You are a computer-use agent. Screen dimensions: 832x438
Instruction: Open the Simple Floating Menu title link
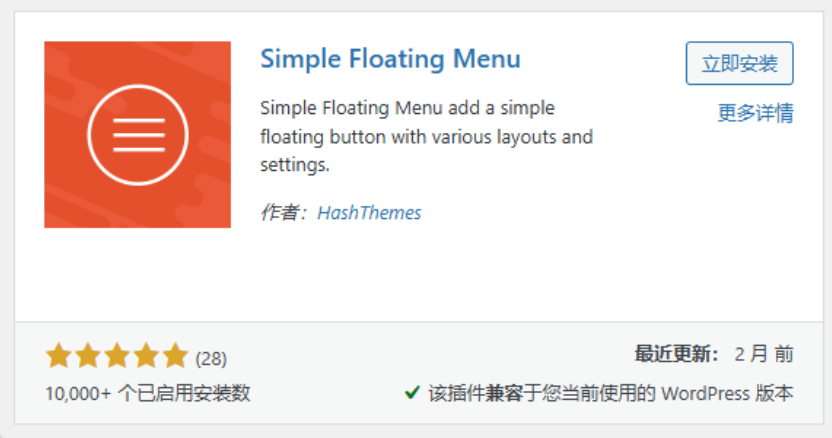point(391,58)
